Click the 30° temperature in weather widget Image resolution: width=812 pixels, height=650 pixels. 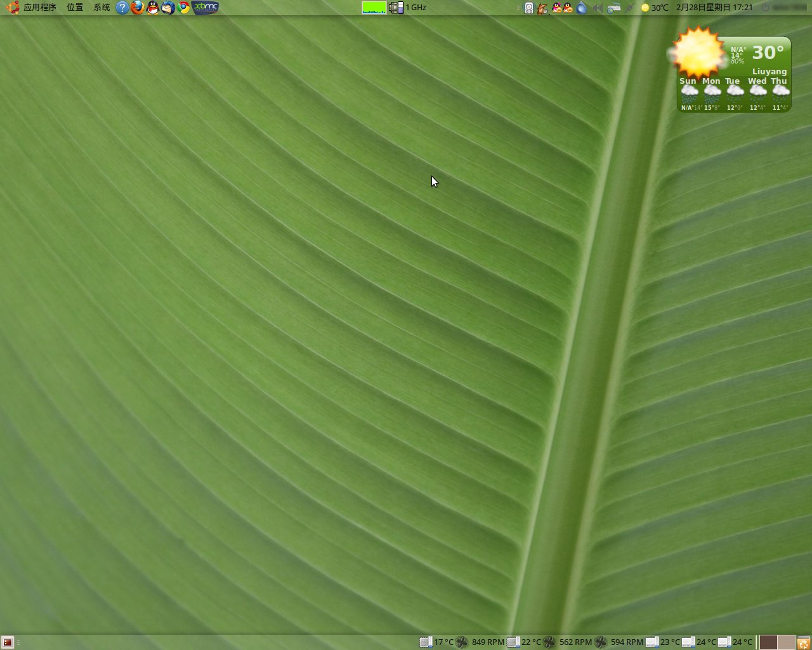coord(768,52)
